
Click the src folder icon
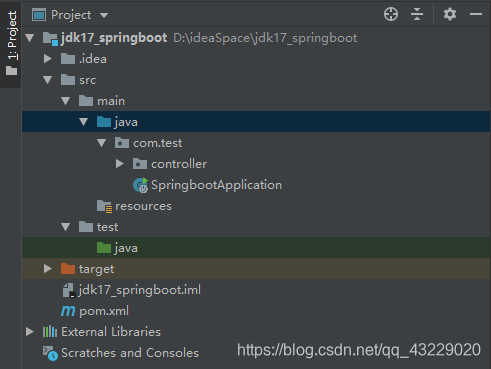[68, 80]
